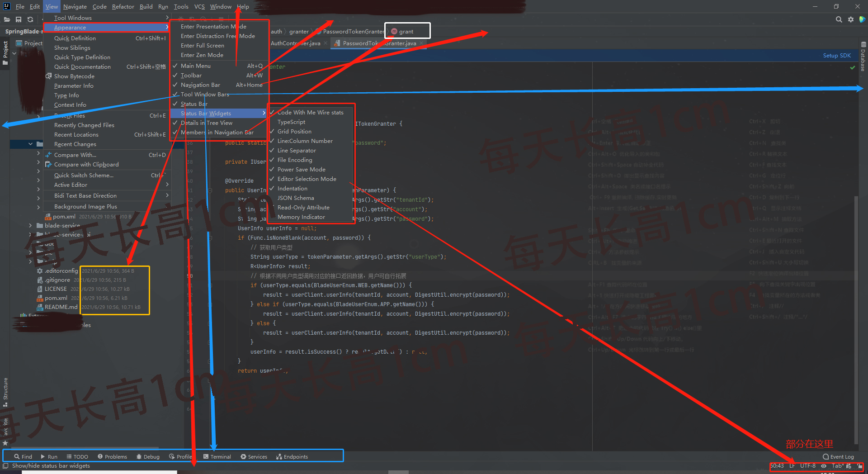Screen dimensions: 868x474
Task: Click the UTF-8 encoding status widget
Action: point(808,466)
